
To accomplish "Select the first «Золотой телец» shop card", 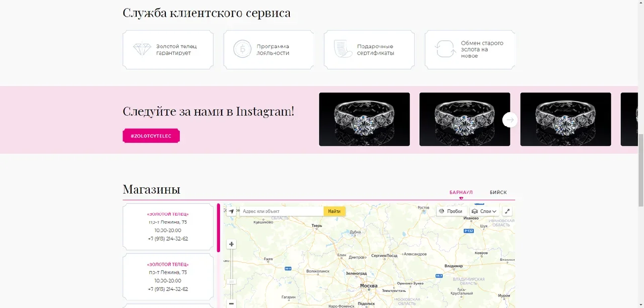I will [x=168, y=226].
